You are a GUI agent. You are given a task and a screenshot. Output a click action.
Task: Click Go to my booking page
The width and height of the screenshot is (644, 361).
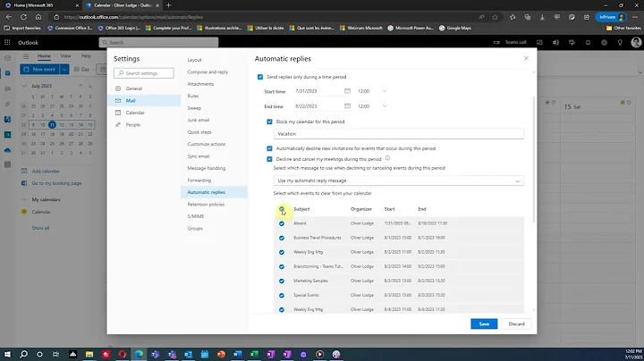coord(56,183)
